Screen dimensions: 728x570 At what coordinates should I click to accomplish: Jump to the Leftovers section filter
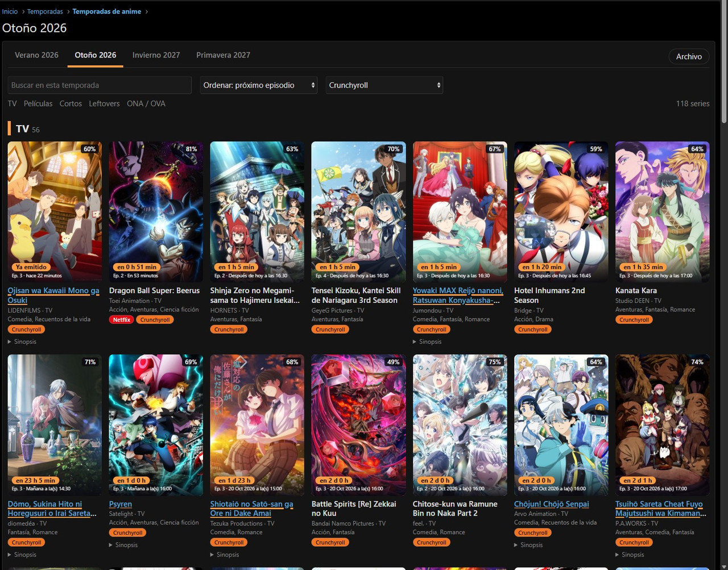[x=104, y=103]
